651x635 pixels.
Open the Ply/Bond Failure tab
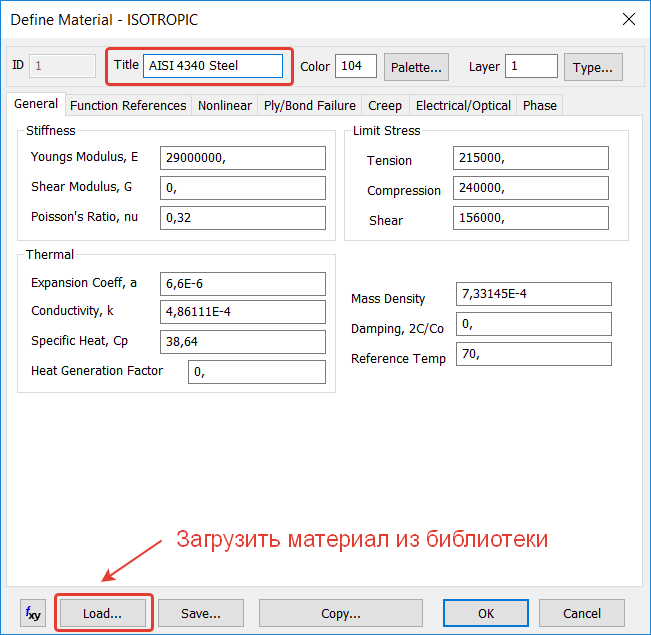point(310,105)
